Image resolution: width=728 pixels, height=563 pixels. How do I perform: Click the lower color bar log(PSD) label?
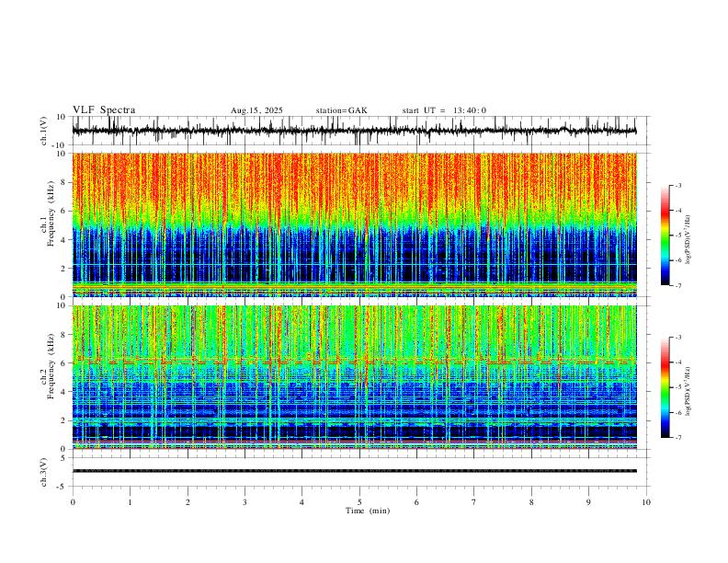688,391
